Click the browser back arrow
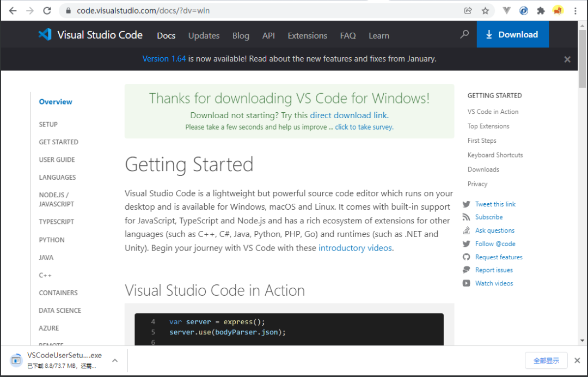Screen dimensions: 588x377 point(13,10)
